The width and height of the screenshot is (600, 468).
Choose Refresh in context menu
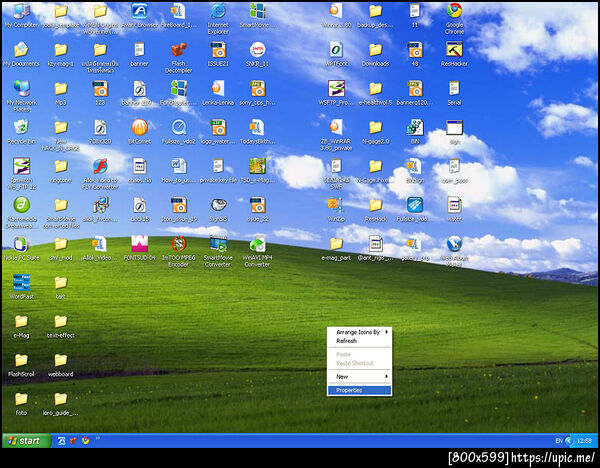click(359, 341)
